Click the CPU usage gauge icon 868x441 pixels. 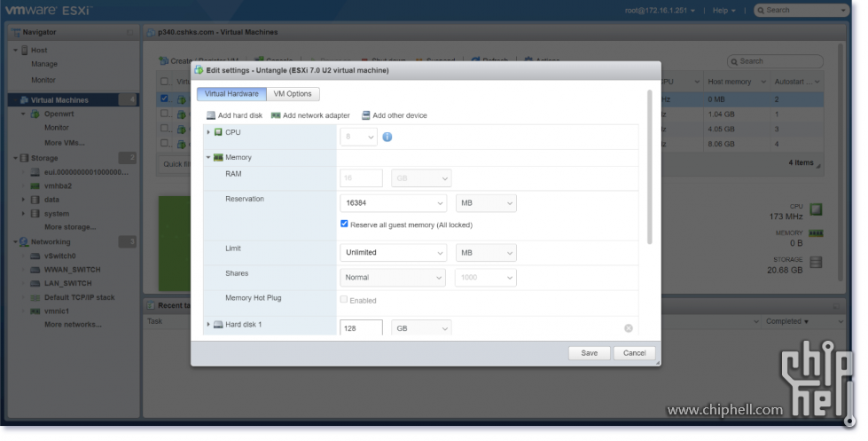pyautogui.click(x=816, y=209)
